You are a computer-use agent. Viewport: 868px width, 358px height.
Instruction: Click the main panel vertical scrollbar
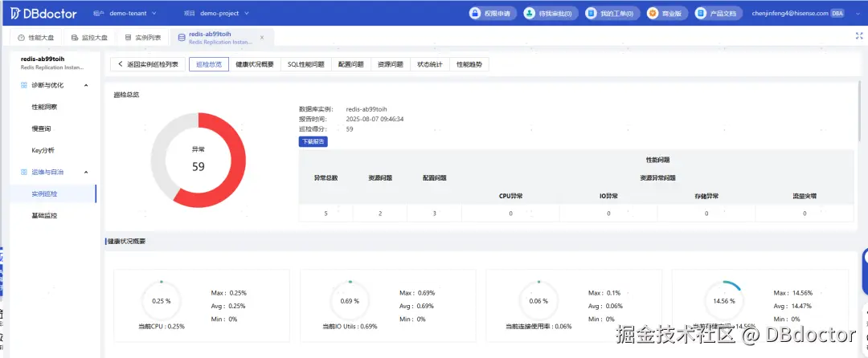click(858, 111)
